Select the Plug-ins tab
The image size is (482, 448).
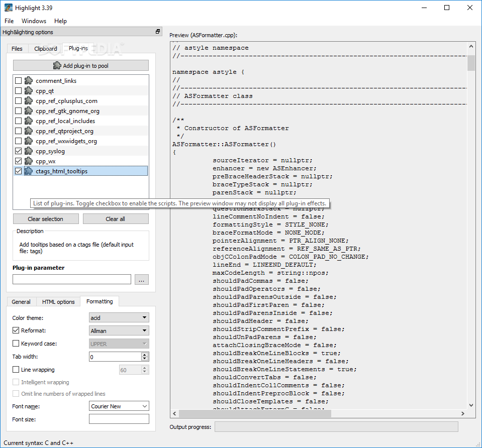point(78,48)
